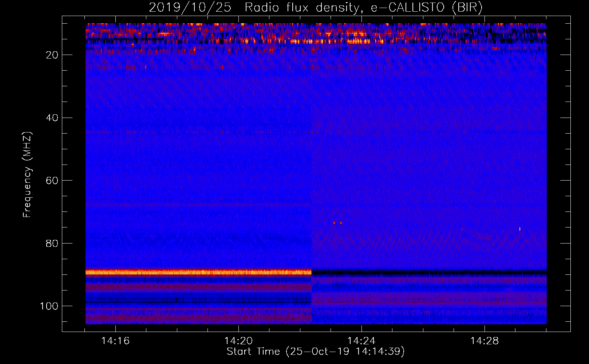Click the 100 MHz frequency tick label
589x364 pixels.
(49, 306)
